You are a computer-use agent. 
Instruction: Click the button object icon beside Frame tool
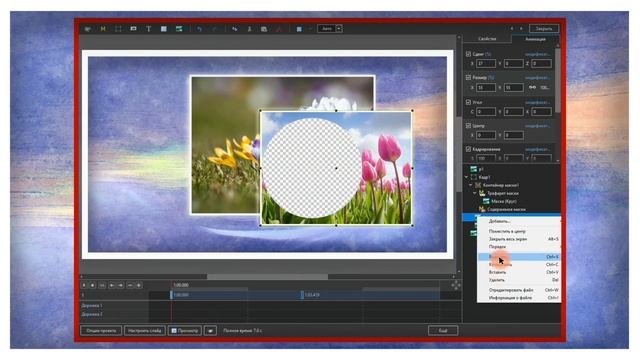tap(133, 29)
